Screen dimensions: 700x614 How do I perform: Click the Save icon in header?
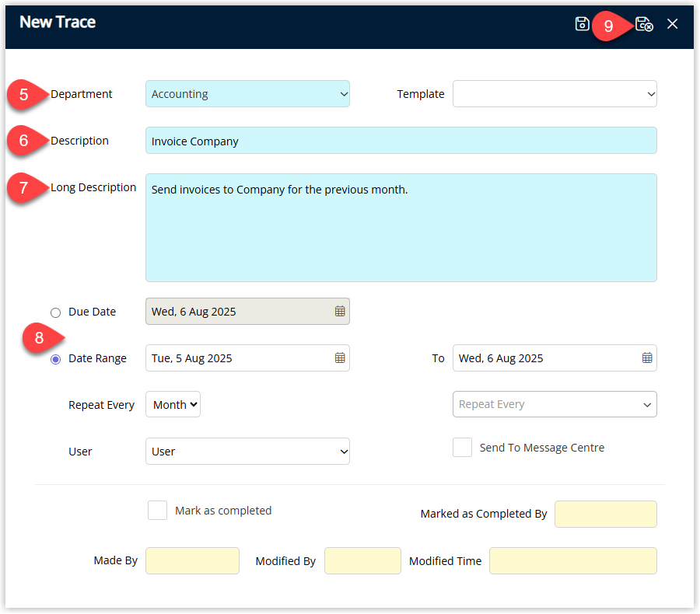pyautogui.click(x=582, y=23)
